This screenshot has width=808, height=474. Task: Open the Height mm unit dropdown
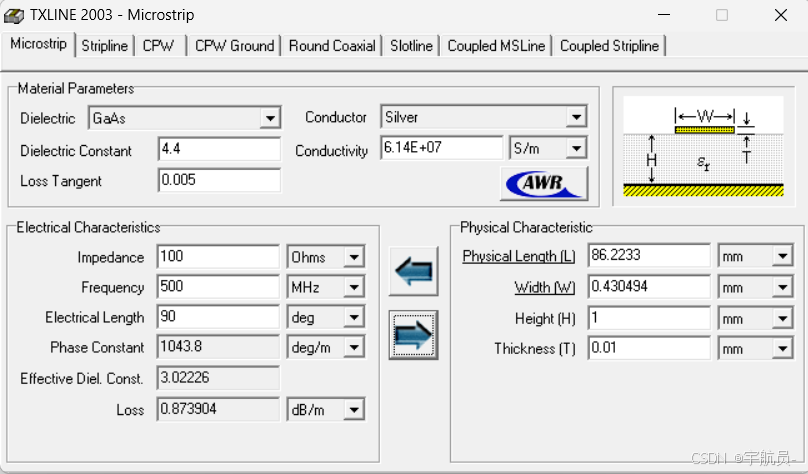coord(782,318)
